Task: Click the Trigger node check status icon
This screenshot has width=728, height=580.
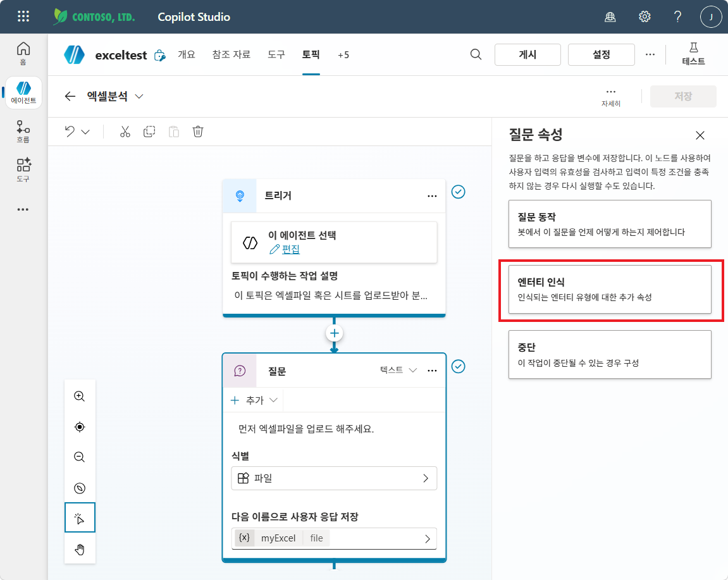Action: [x=459, y=192]
